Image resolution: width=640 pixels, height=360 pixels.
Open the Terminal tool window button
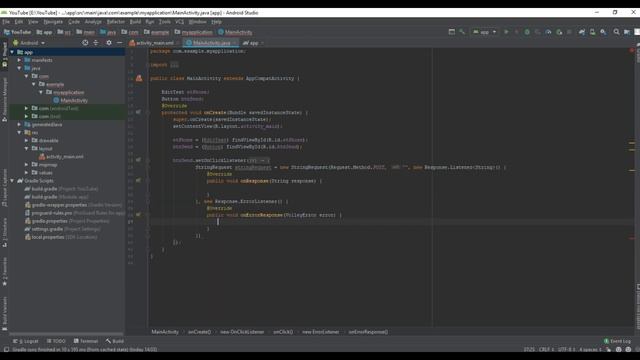[x=86, y=341]
